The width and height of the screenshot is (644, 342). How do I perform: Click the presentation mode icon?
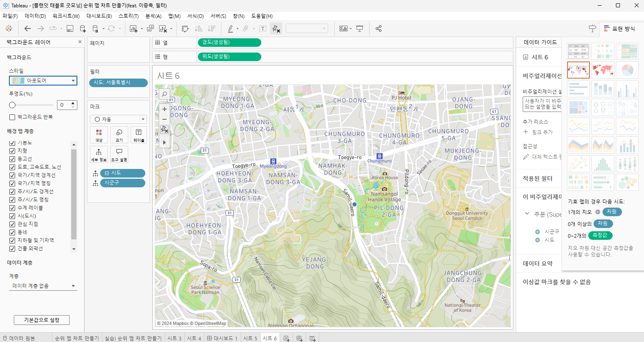(360, 28)
